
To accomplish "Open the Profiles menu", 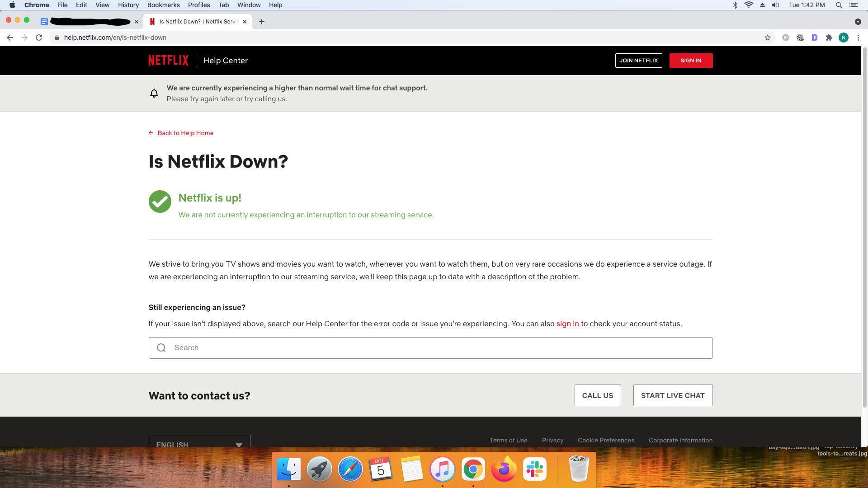I will tap(199, 5).
